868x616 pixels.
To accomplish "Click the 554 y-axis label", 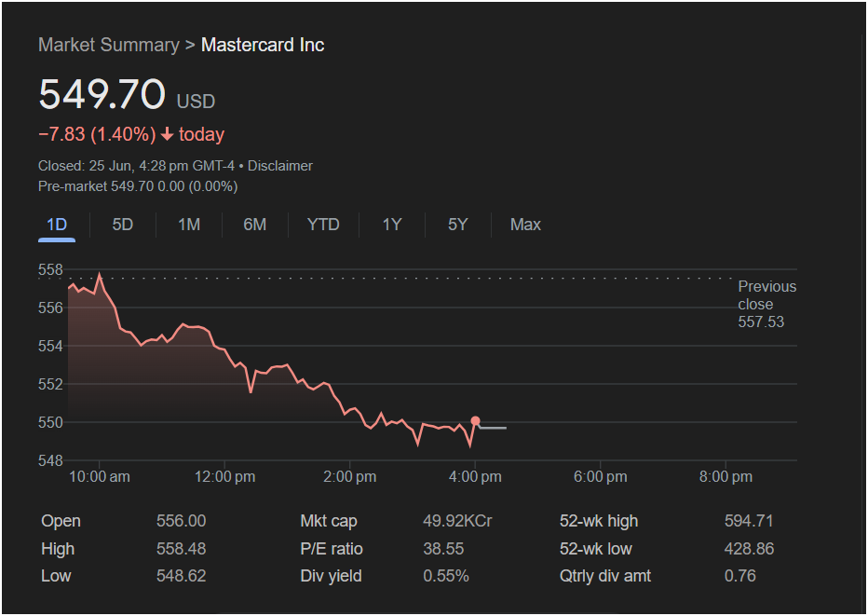I will [x=50, y=346].
